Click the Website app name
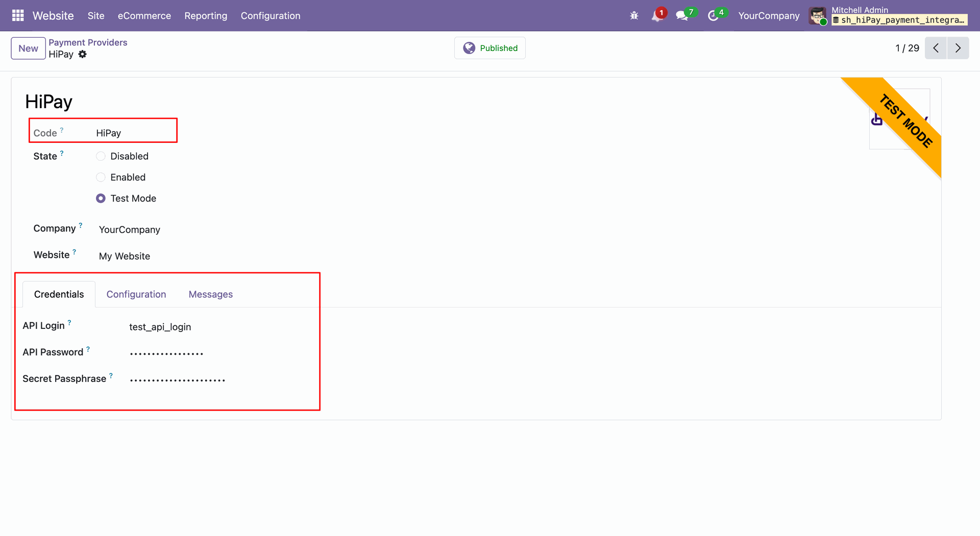The height and width of the screenshot is (536, 980). [53, 16]
